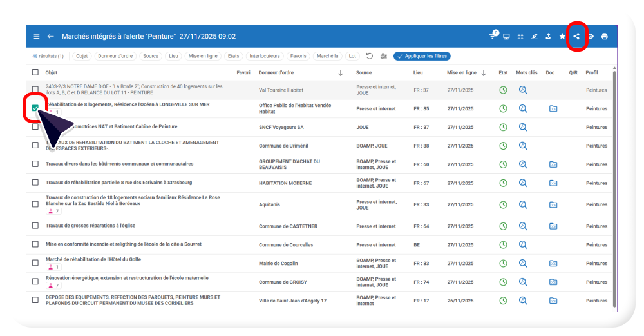Open document folder icon for Aquitanis row
This screenshot has height=336, width=644.
[x=553, y=204]
